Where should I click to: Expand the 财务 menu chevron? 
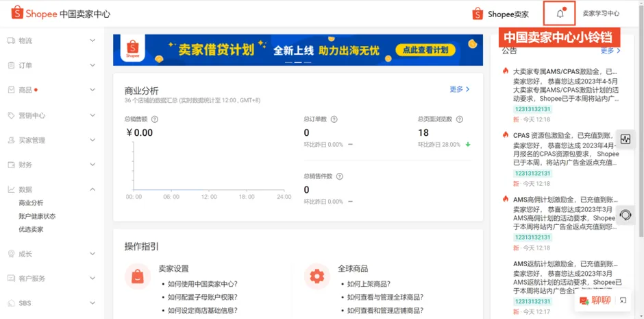pos(92,165)
